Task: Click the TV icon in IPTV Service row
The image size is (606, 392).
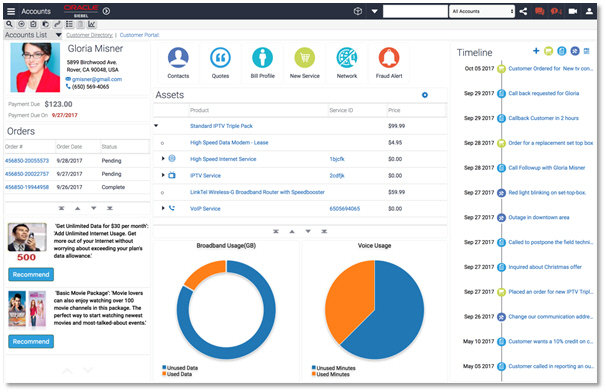Action: point(172,175)
